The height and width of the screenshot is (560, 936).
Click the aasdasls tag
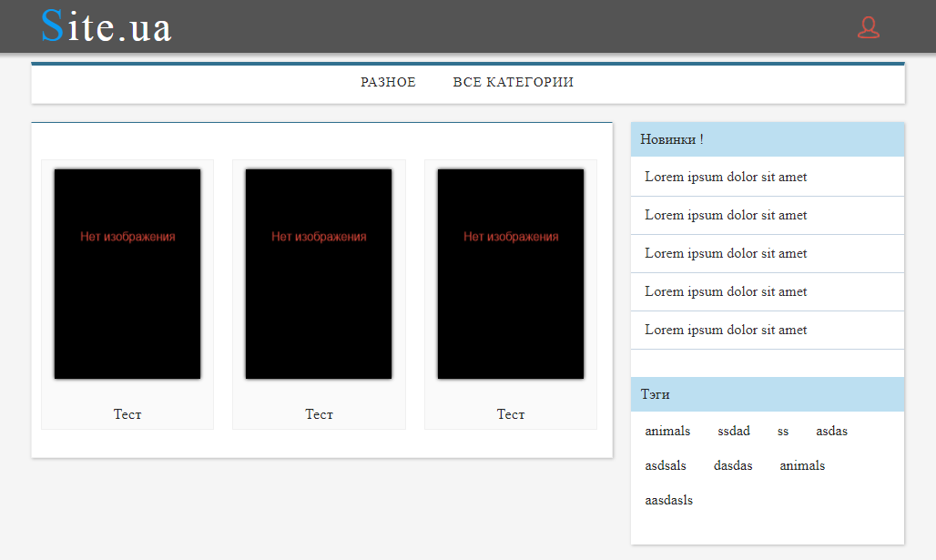[x=668, y=500]
